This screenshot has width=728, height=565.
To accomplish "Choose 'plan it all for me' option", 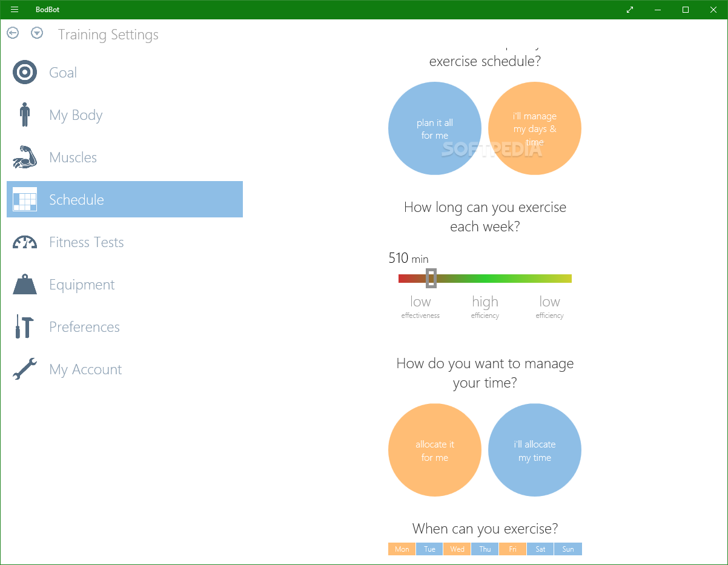I will [435, 128].
